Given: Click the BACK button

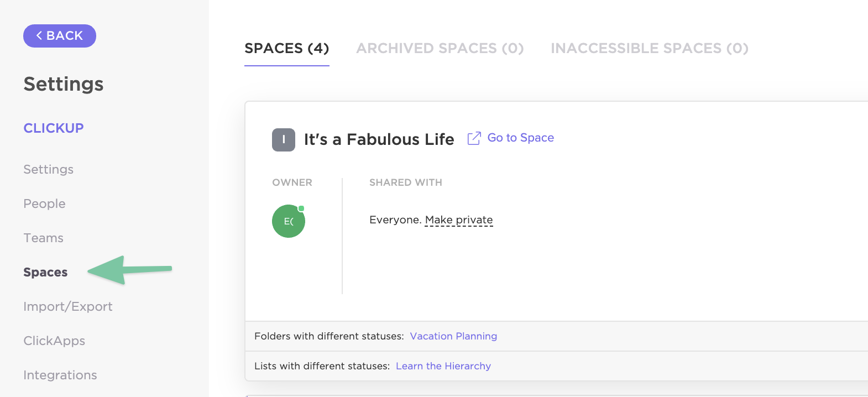Looking at the screenshot, I should tap(60, 36).
